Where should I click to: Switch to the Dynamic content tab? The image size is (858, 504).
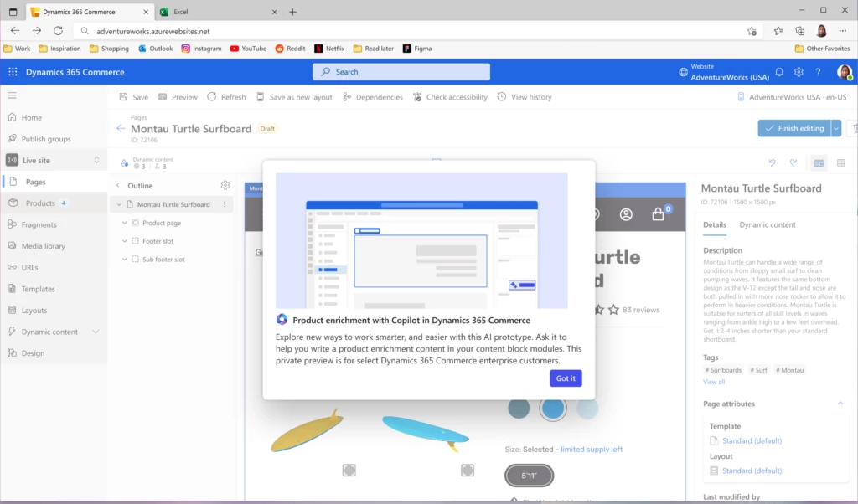coord(767,224)
